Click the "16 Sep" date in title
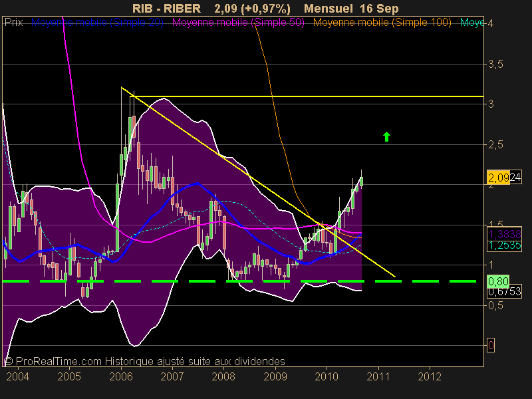This screenshot has height=399, width=532. (x=380, y=9)
